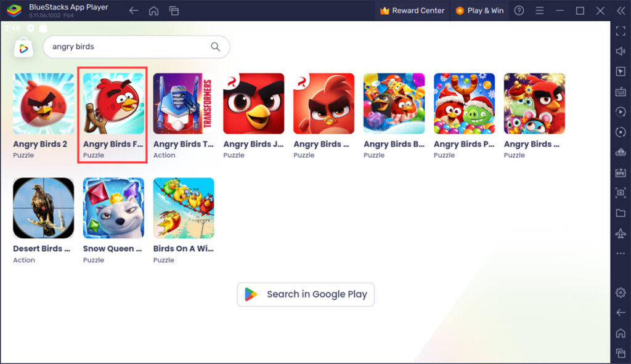
Task: Click the 'Angry Birds P...' title text
Action: 463,144
